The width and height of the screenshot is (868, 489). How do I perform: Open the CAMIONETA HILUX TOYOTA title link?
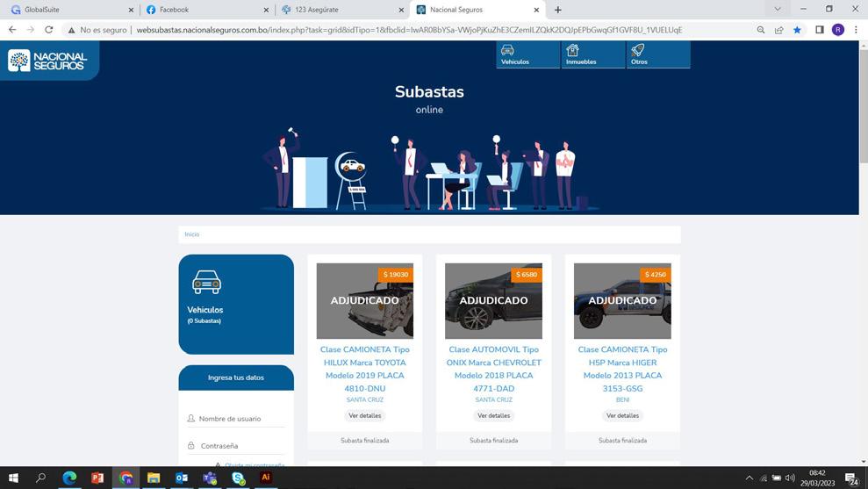click(x=365, y=369)
